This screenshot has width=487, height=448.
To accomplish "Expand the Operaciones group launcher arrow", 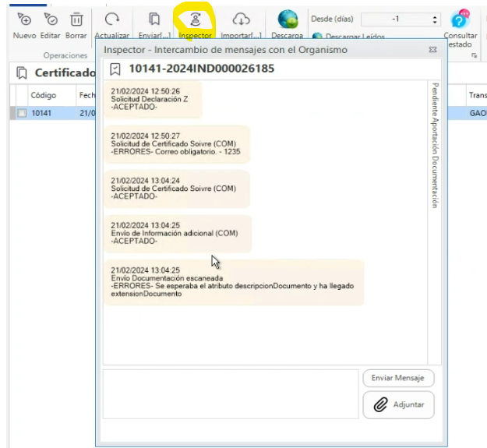I will 473,56.
